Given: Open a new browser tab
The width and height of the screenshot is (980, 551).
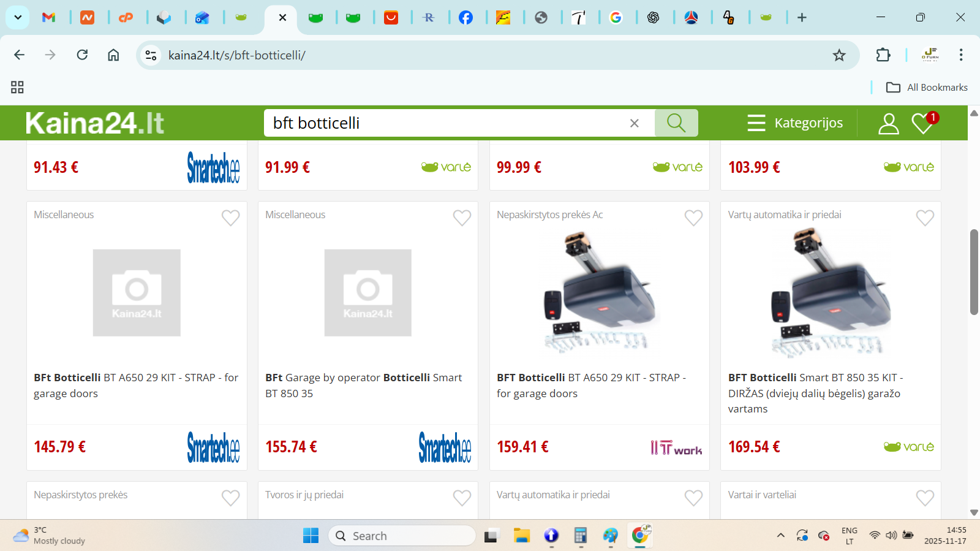Looking at the screenshot, I should 802,18.
